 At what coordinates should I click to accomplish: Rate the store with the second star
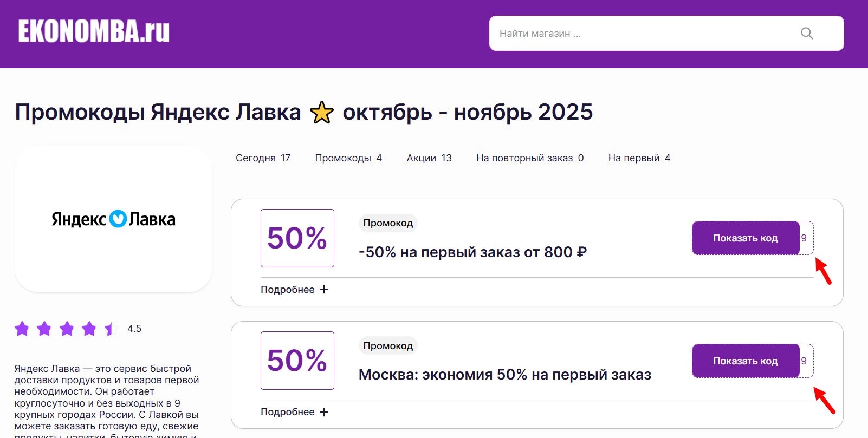(44, 329)
